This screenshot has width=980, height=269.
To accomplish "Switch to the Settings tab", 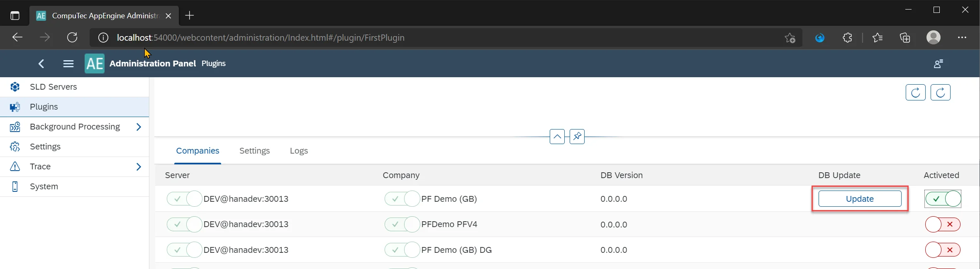I will tap(254, 151).
